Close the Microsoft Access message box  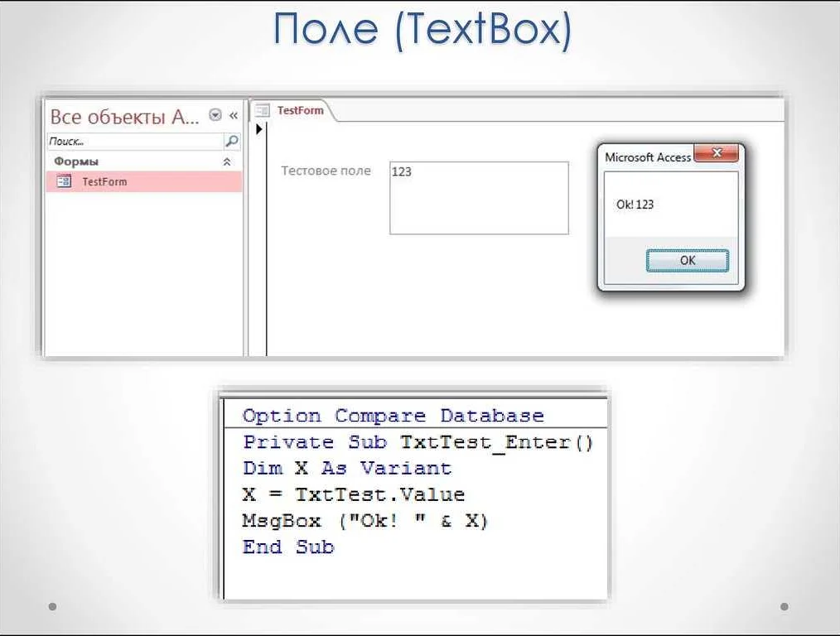coord(717,153)
